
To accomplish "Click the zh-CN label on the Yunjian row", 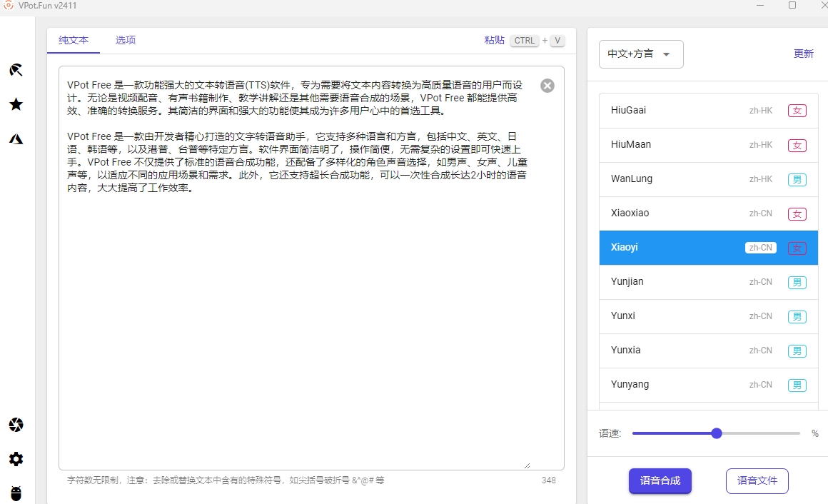I will pos(760,282).
